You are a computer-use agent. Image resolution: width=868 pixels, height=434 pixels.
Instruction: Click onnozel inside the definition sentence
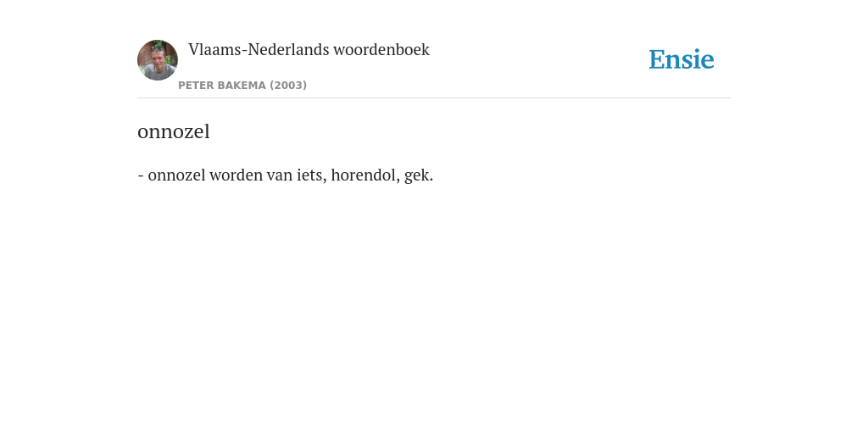click(x=176, y=175)
